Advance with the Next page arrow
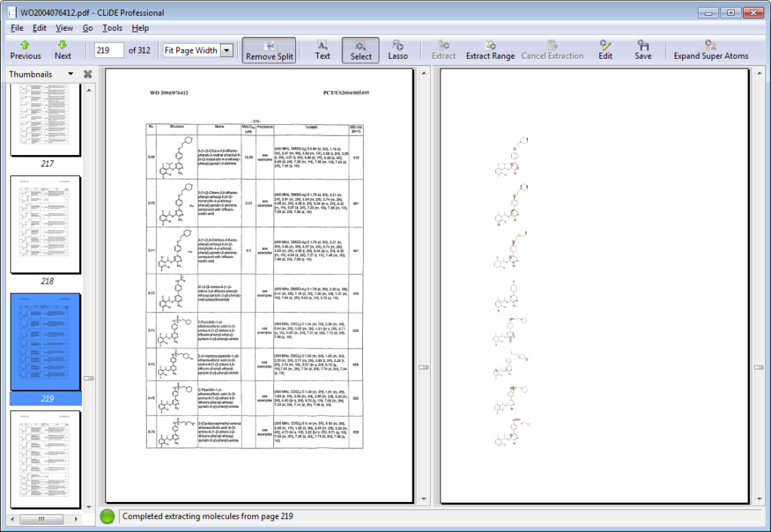Screen dimensions: 771x532 click(x=62, y=50)
